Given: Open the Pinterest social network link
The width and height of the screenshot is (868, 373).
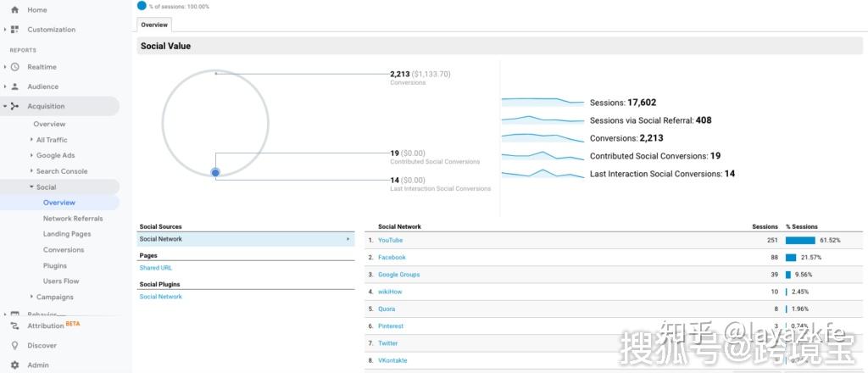Looking at the screenshot, I should [x=391, y=326].
